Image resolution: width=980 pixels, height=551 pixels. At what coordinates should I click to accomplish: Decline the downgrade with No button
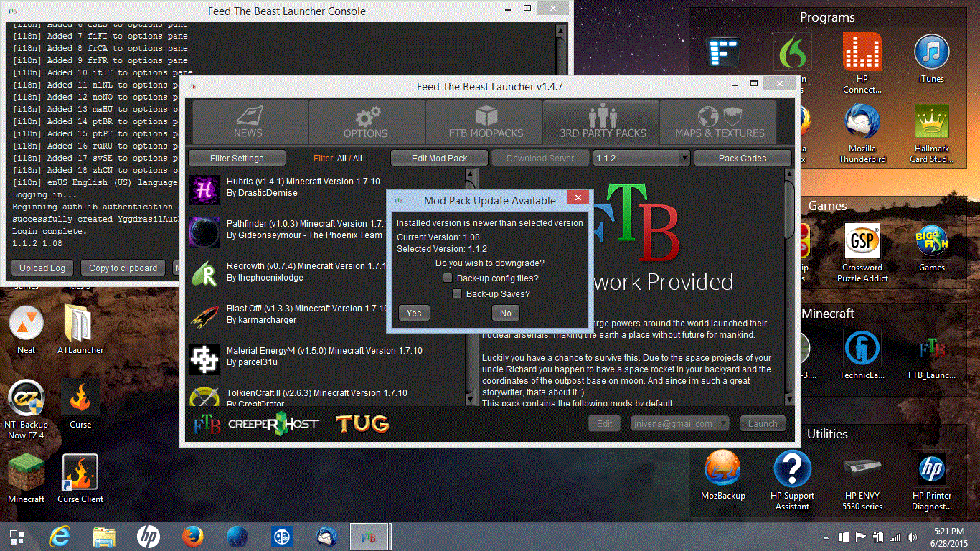click(x=506, y=313)
